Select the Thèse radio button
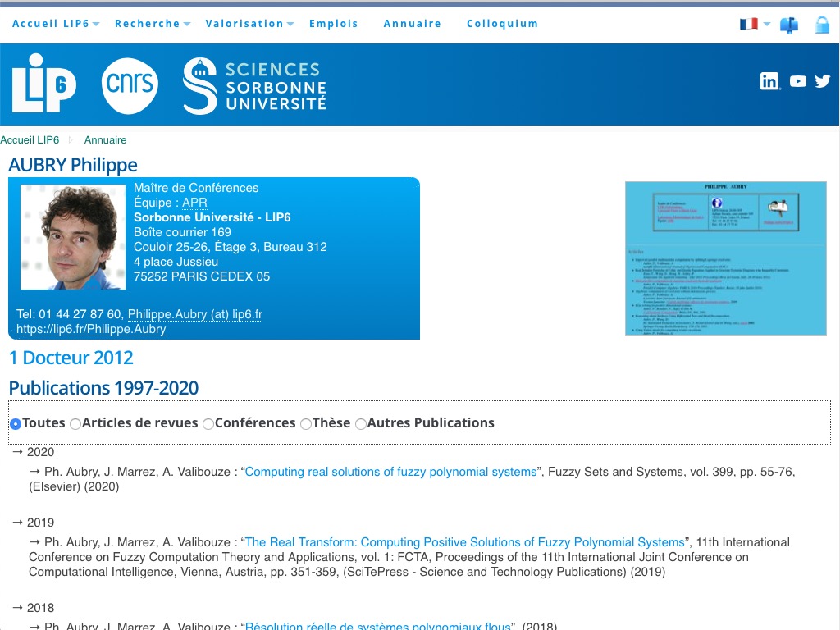 [x=306, y=424]
